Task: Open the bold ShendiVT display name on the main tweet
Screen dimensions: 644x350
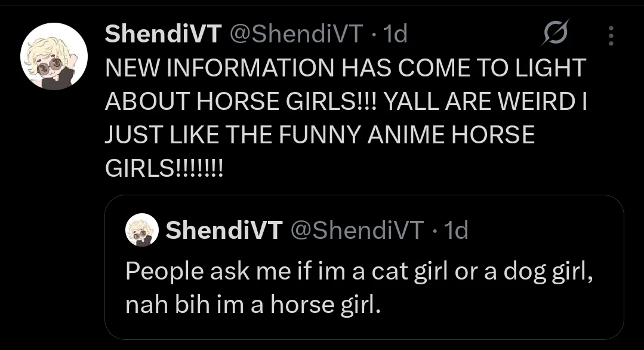Action: (164, 33)
